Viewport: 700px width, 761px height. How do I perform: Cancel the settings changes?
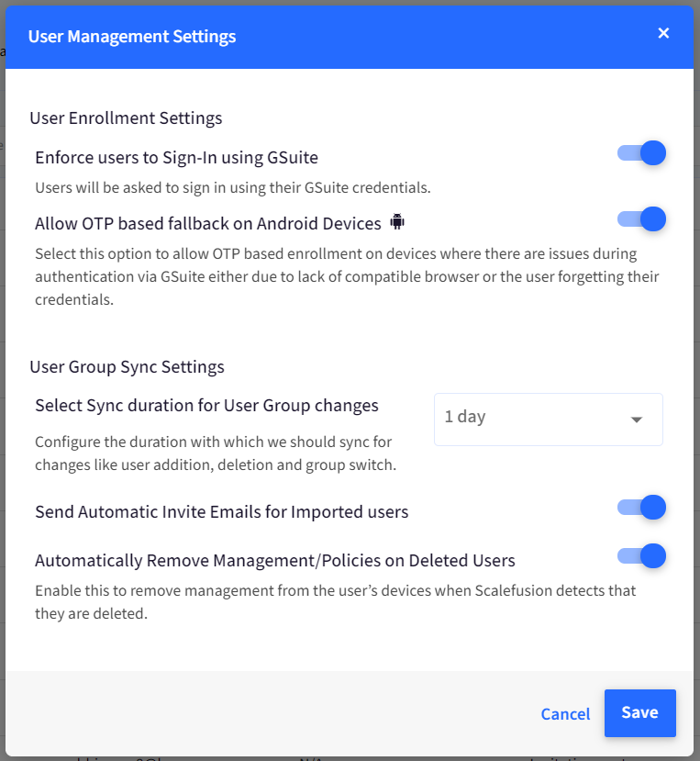(565, 714)
